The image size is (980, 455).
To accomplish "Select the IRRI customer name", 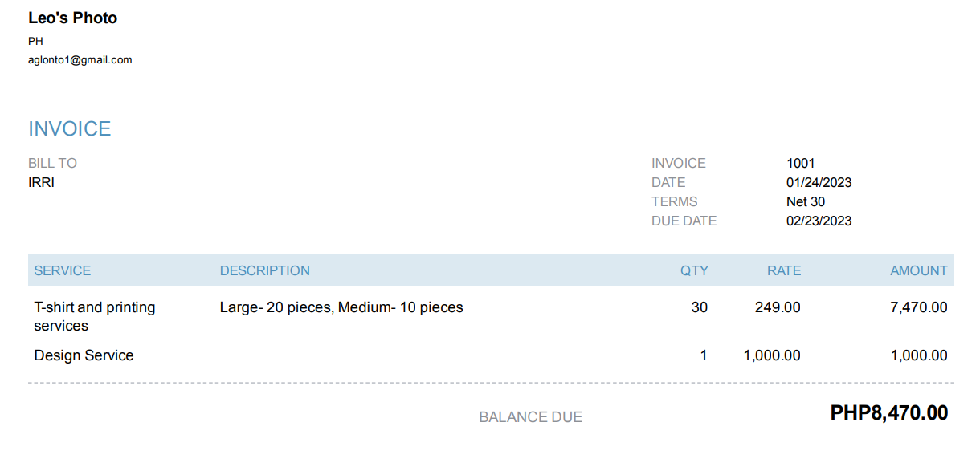I will tap(42, 183).
